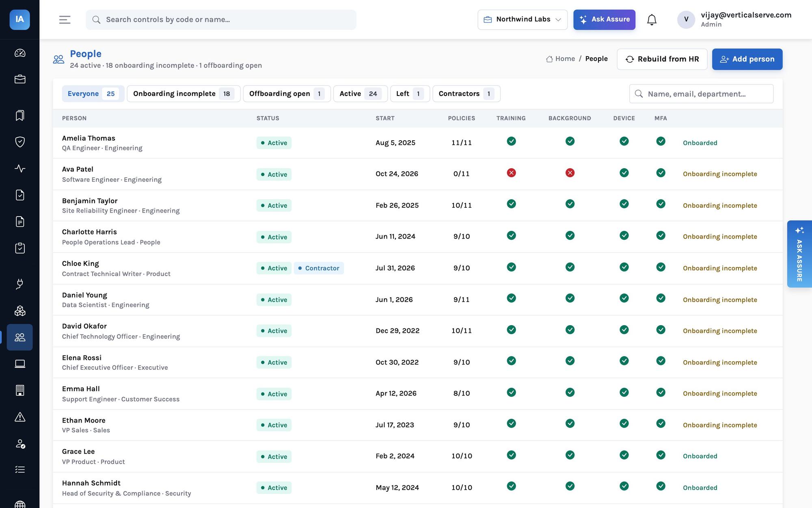Open the checklist lines icon in sidebar
The height and width of the screenshot is (508, 812).
(20, 470)
